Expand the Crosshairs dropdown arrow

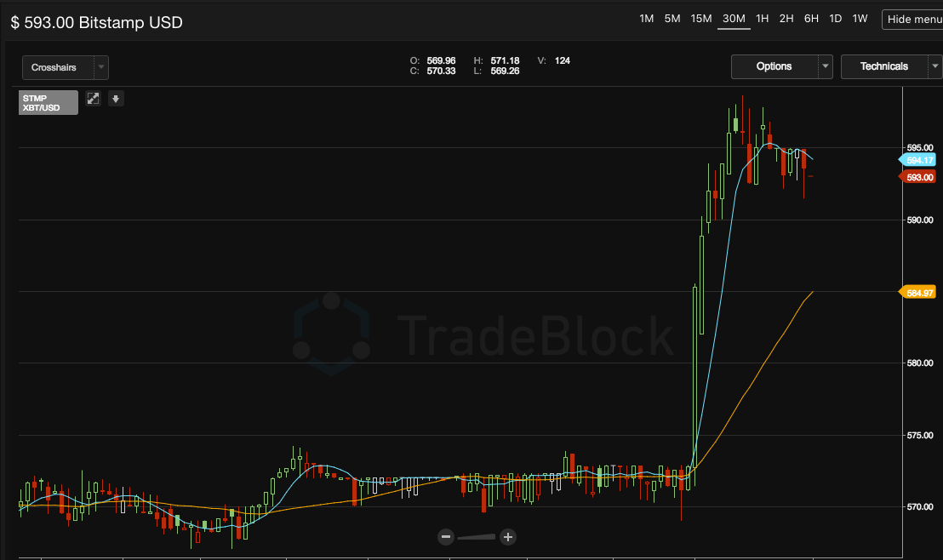coord(101,67)
